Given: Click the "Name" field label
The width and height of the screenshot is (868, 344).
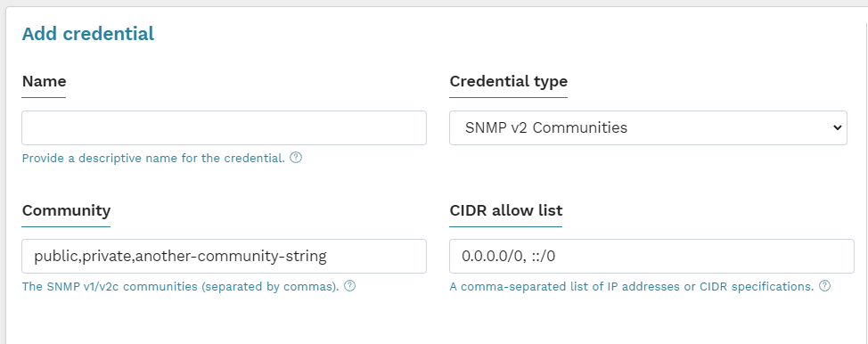Looking at the screenshot, I should (44, 81).
